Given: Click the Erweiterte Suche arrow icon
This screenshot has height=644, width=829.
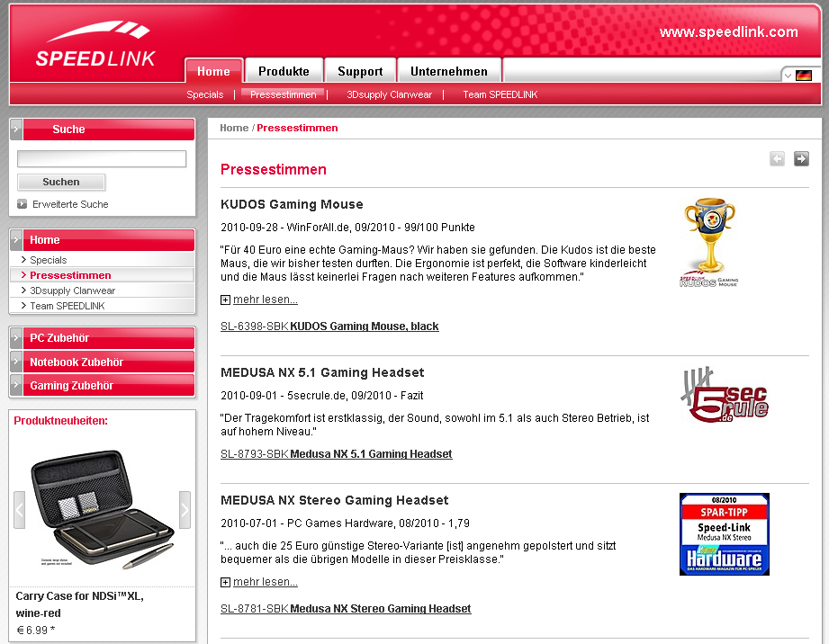Looking at the screenshot, I should [22, 204].
